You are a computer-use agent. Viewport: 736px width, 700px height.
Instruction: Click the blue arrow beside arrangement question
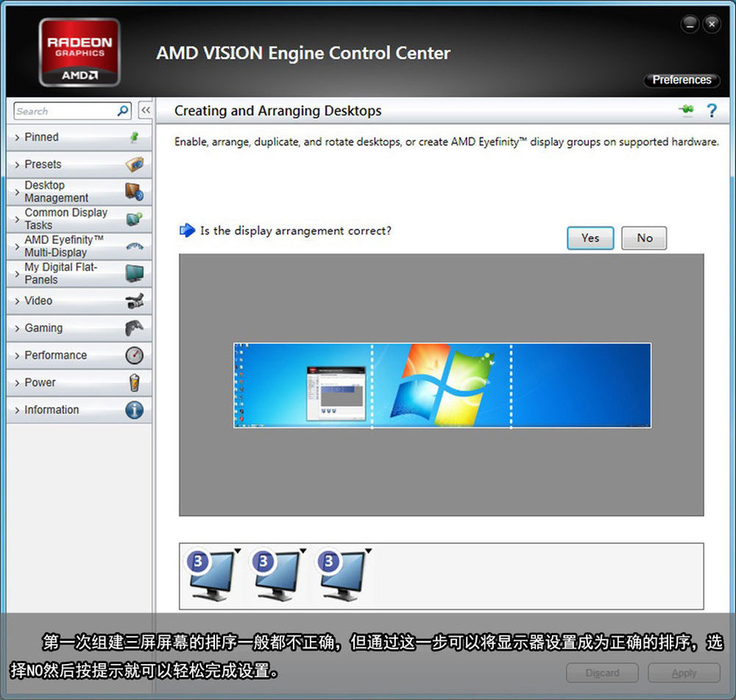[187, 230]
